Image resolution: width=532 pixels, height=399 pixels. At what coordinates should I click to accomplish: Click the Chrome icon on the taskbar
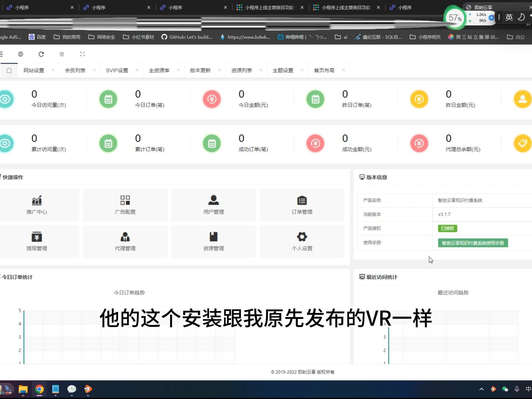40,389
